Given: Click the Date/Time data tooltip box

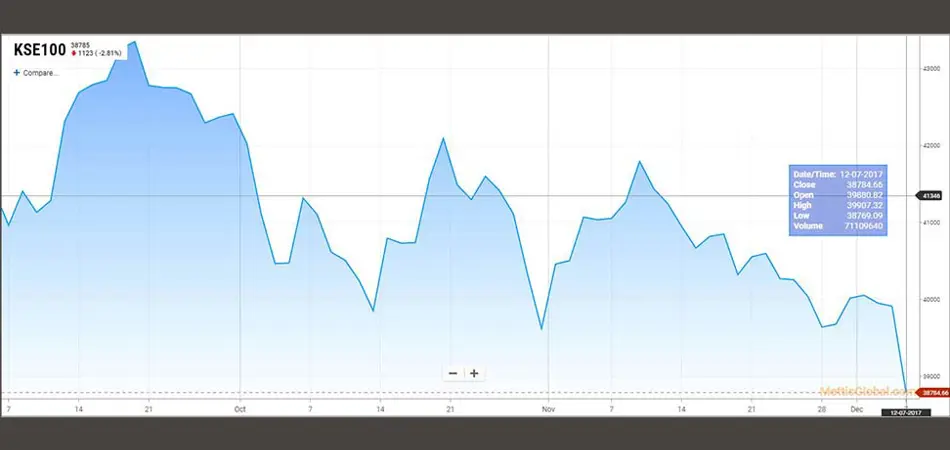Looking at the screenshot, I should point(838,199).
